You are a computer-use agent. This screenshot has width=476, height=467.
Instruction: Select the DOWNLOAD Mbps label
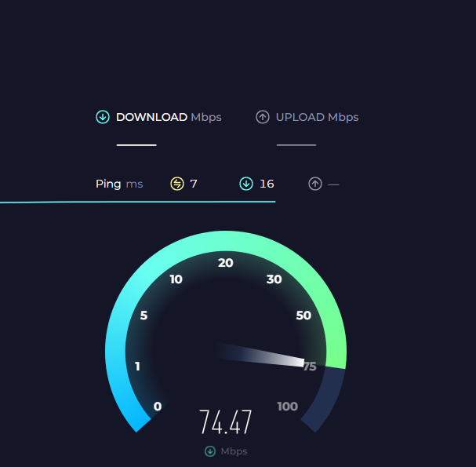coord(169,117)
